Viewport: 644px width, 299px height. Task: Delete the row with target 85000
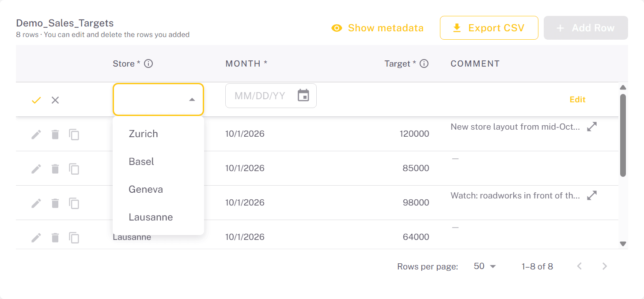coord(55,168)
